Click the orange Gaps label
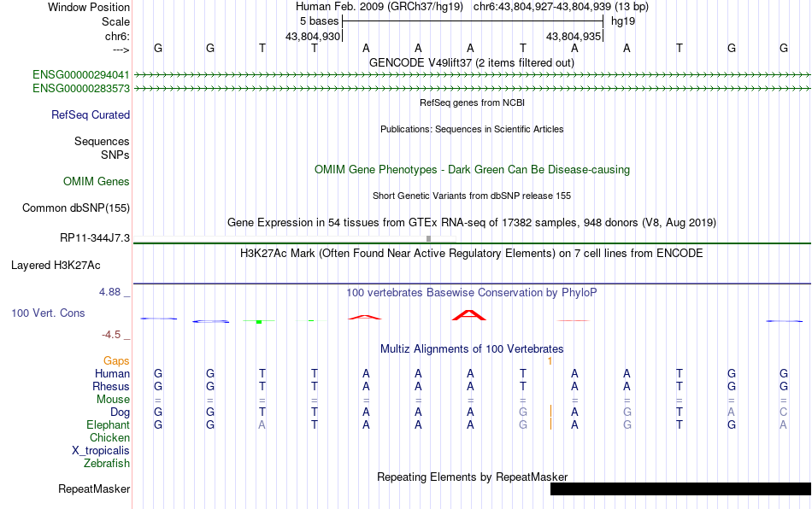Viewport: 812px width, 509px height. point(116,360)
